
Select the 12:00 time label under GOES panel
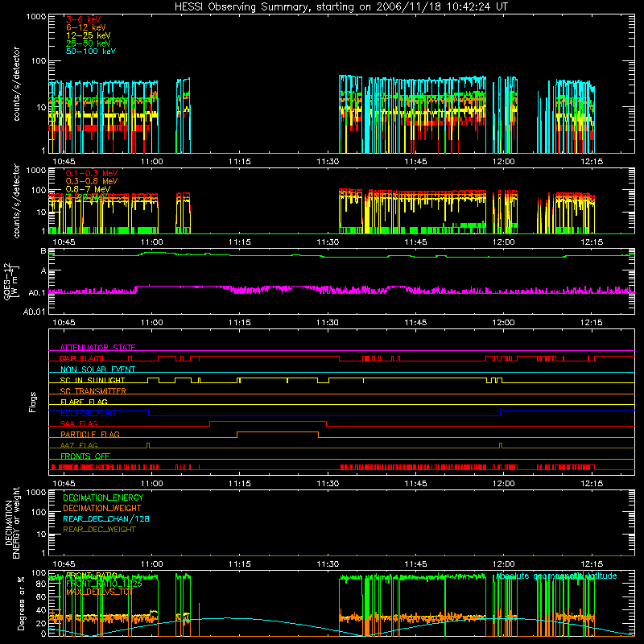tap(504, 323)
